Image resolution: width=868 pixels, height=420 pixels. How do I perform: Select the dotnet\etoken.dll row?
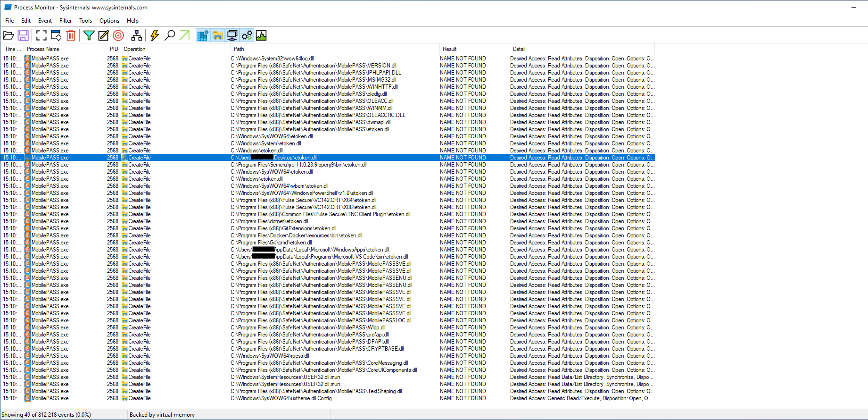[328, 221]
